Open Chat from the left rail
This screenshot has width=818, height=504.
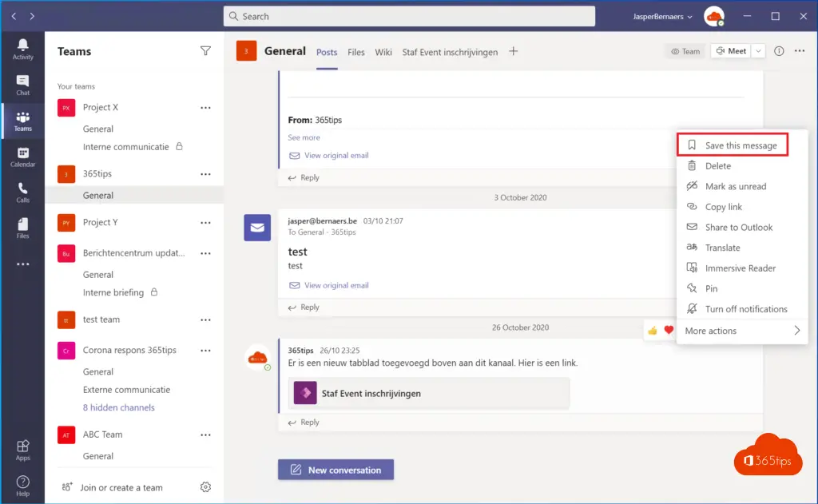22,85
